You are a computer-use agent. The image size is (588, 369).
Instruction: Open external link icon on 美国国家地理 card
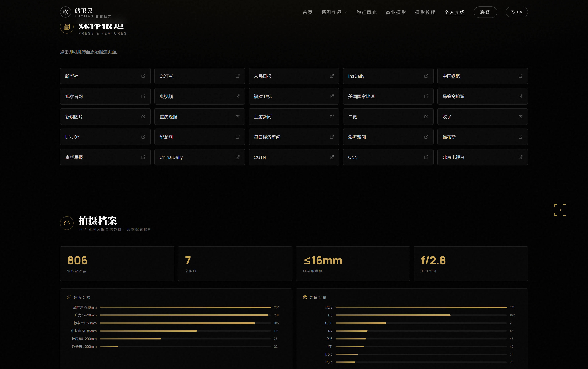click(x=426, y=96)
